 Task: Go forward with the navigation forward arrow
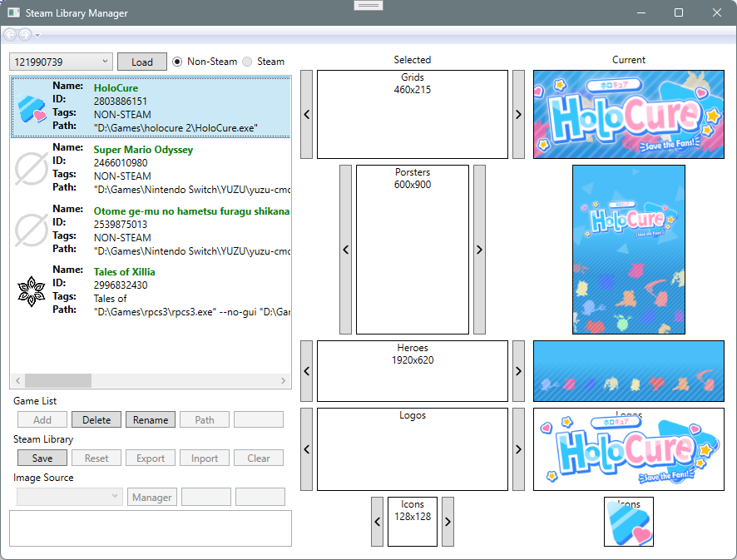pos(25,35)
